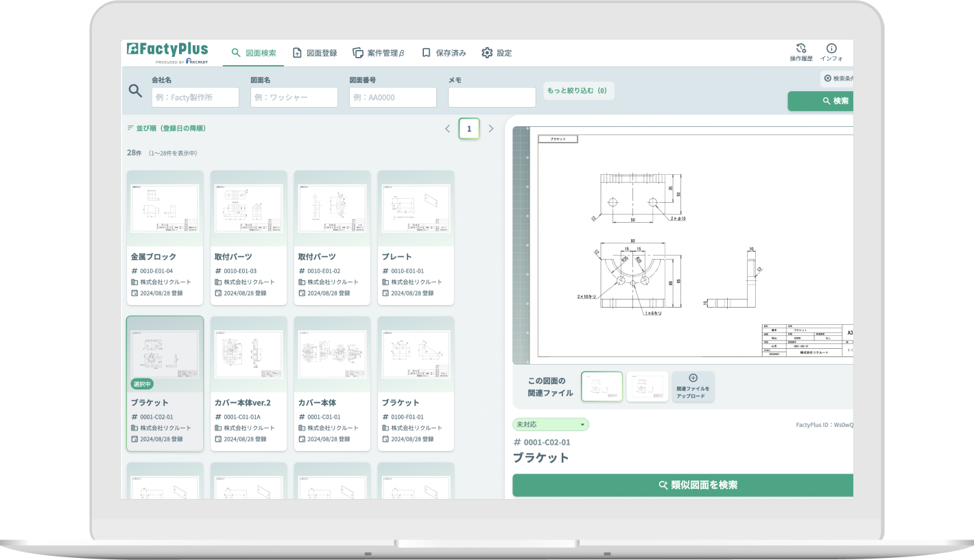Clear search conditions with 検索条件 button
Screen dimensions: 974x560
click(x=837, y=78)
